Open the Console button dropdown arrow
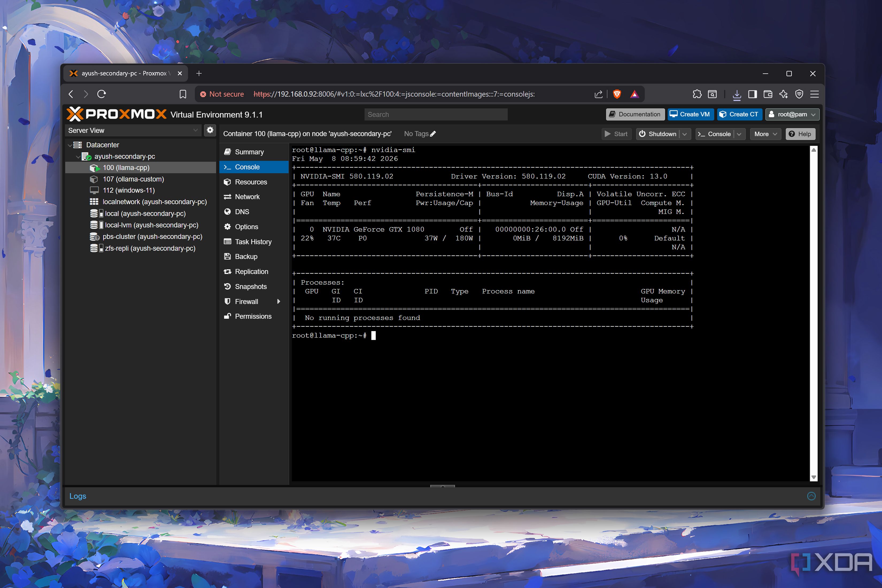 pos(739,134)
